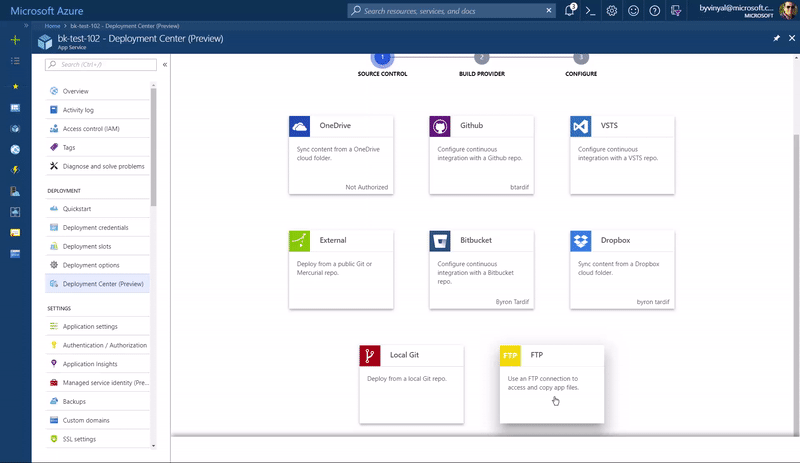Open the Overview menu item
The height and width of the screenshot is (463, 800).
tap(75, 91)
